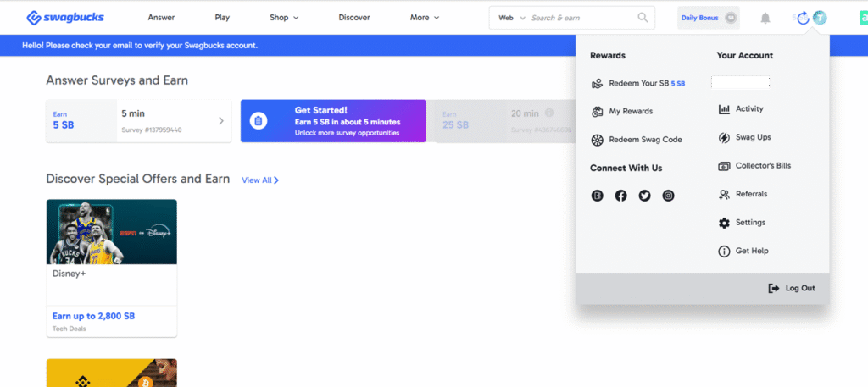Open Facebook social icon link
868x387 pixels.
point(620,196)
